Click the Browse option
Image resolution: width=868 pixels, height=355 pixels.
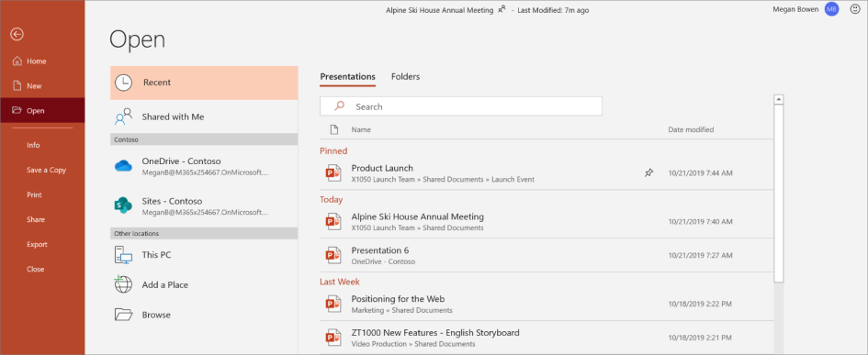tap(204, 315)
